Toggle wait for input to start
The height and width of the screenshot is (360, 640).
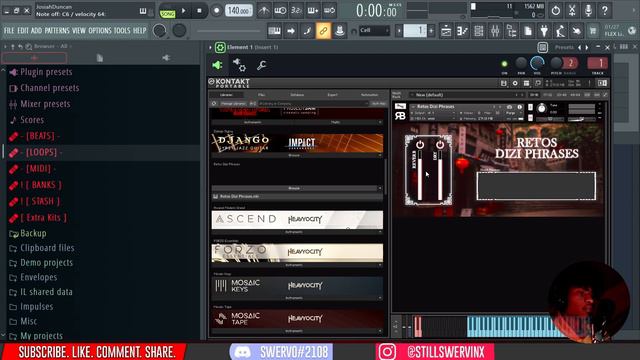280,10
